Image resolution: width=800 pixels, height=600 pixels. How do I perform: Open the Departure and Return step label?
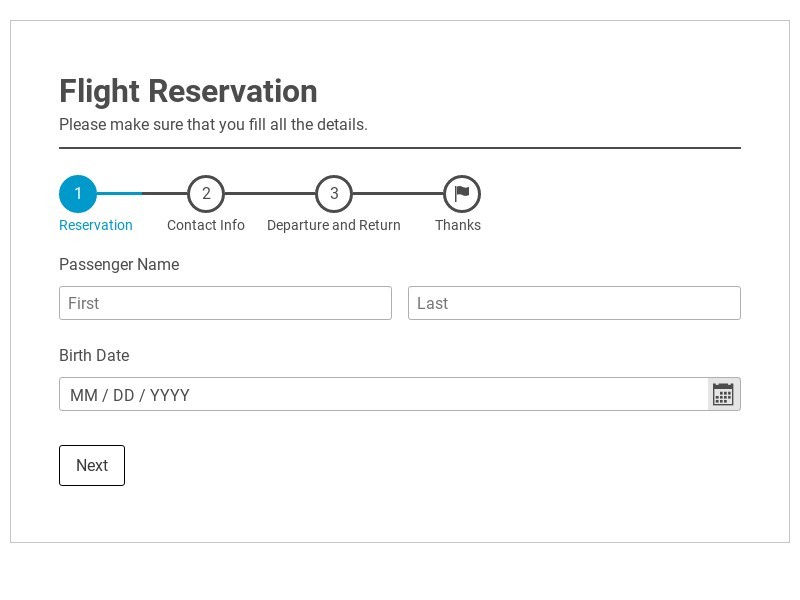(x=334, y=225)
